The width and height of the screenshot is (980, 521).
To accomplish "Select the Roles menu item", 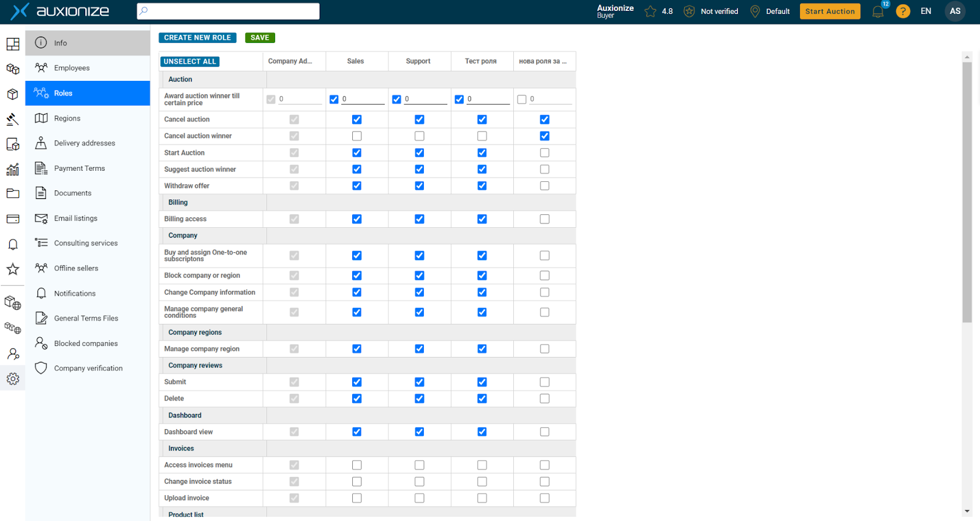I will click(x=88, y=93).
